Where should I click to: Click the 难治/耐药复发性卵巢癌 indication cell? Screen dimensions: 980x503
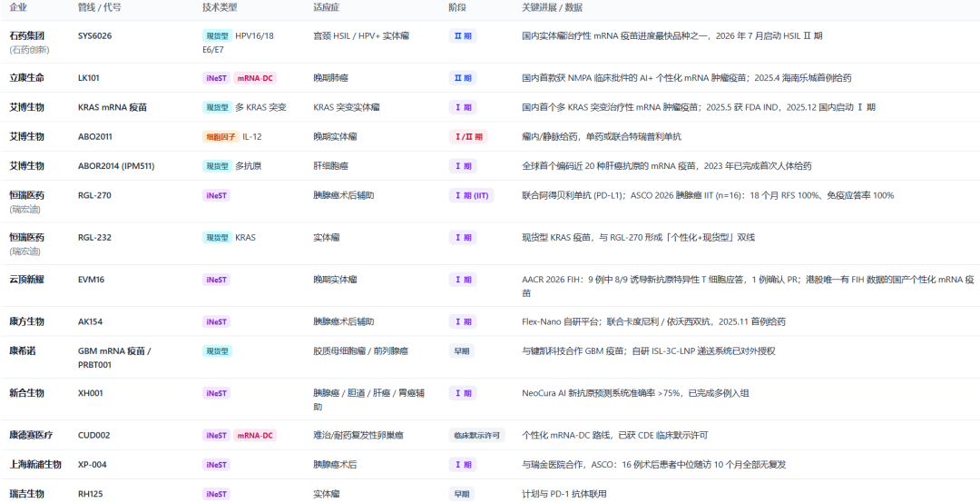[x=357, y=436]
